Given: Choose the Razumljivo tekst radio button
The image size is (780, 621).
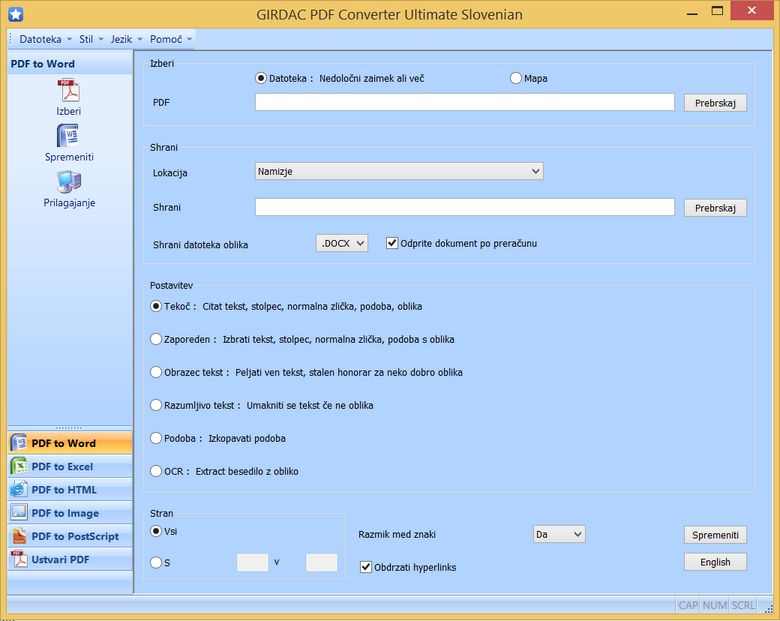Looking at the screenshot, I should (156, 405).
